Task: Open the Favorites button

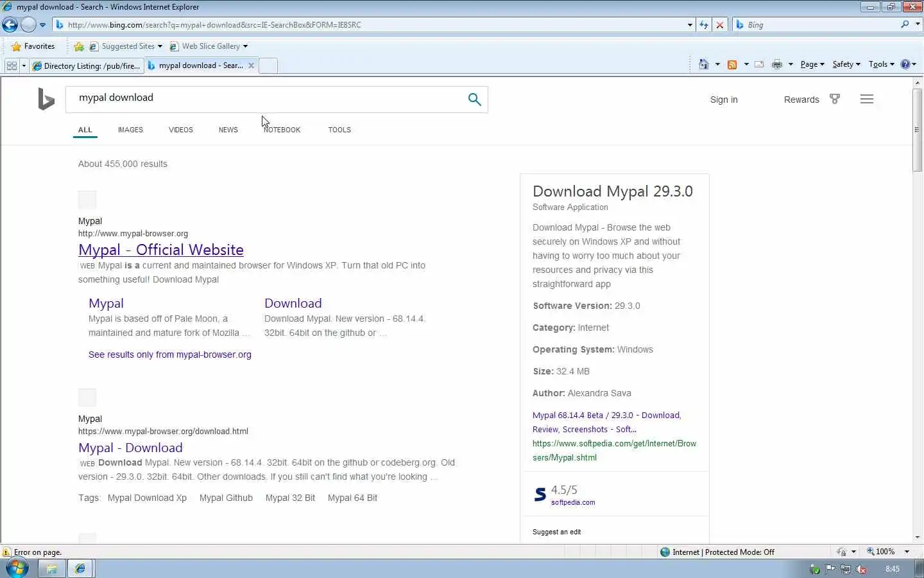Action: [33, 46]
